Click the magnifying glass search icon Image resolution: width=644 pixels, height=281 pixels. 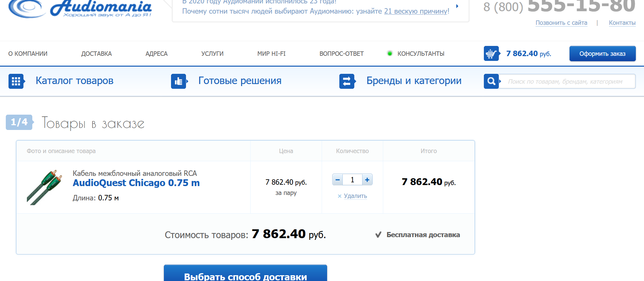coord(491,81)
